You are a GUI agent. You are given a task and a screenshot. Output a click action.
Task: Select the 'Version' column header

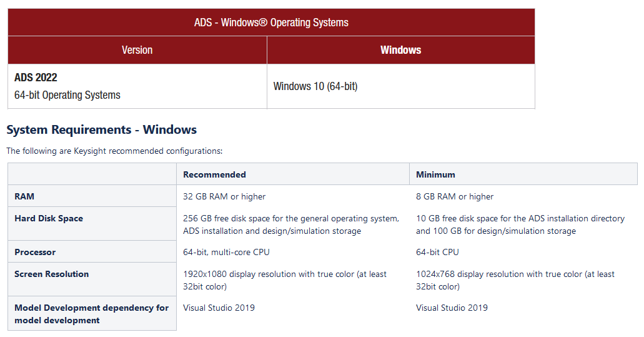(x=137, y=50)
